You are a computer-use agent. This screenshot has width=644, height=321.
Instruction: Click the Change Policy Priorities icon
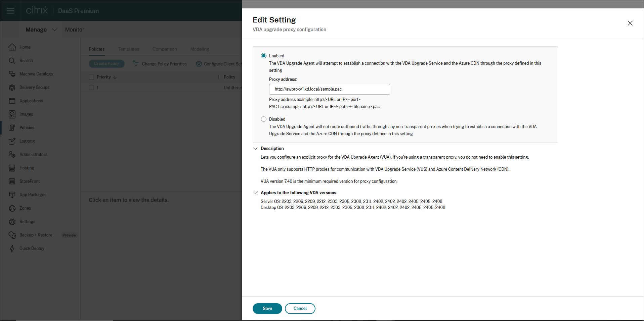(136, 63)
